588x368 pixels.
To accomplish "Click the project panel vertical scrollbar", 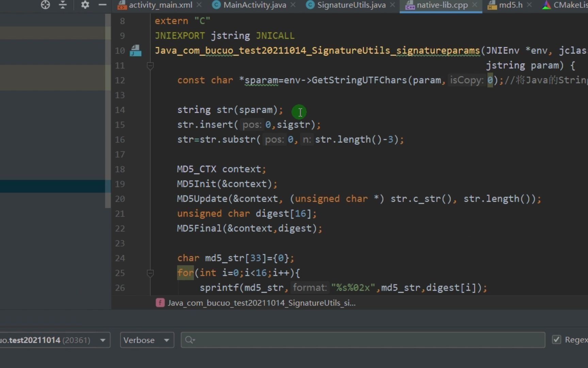I will point(108,111).
